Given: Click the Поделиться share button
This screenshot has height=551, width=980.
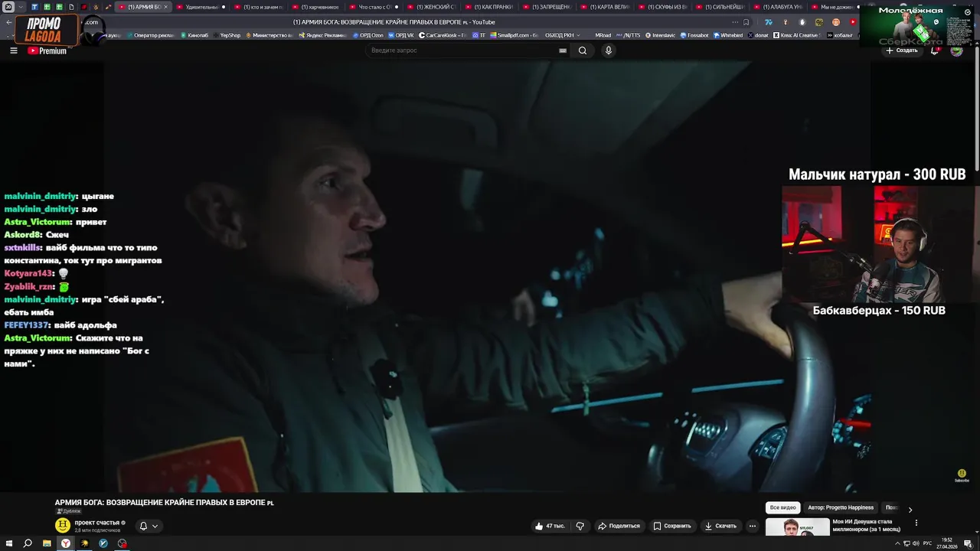Looking at the screenshot, I should pos(619,526).
